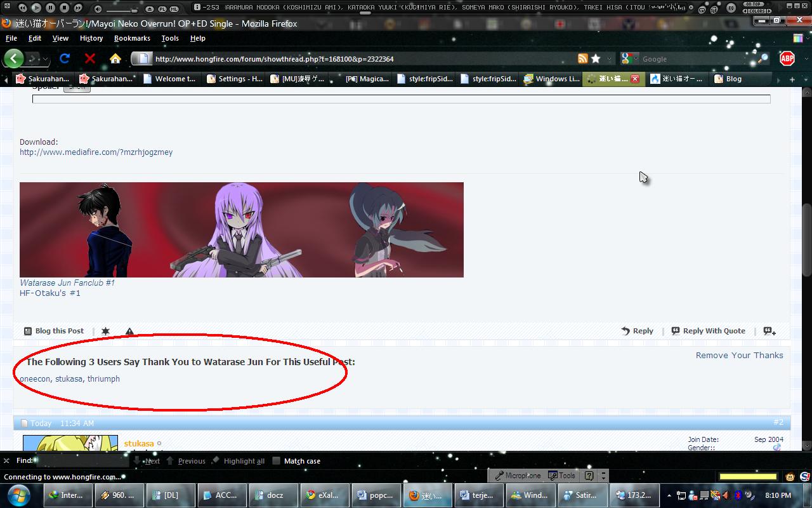Switch to the 'Windows Li...' tab
The width and height of the screenshot is (812, 508).
551,79
